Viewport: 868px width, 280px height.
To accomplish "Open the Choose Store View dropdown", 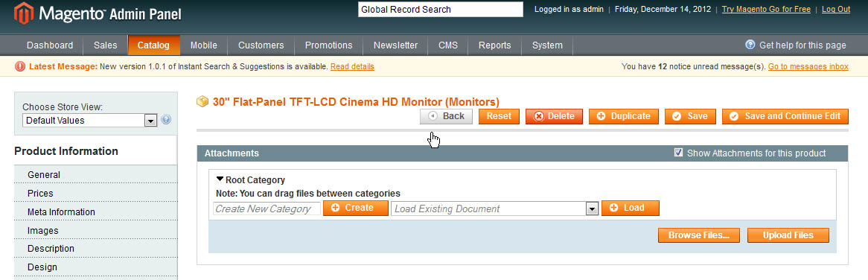I will (90, 120).
